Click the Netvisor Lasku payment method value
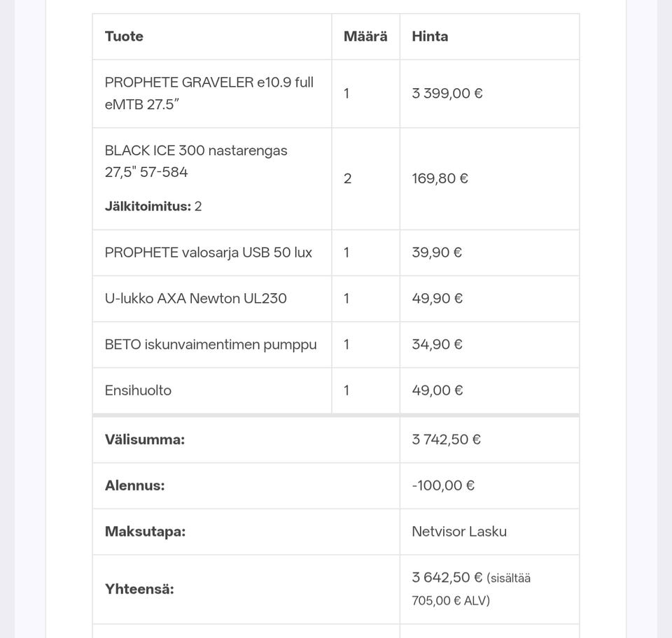 (459, 532)
